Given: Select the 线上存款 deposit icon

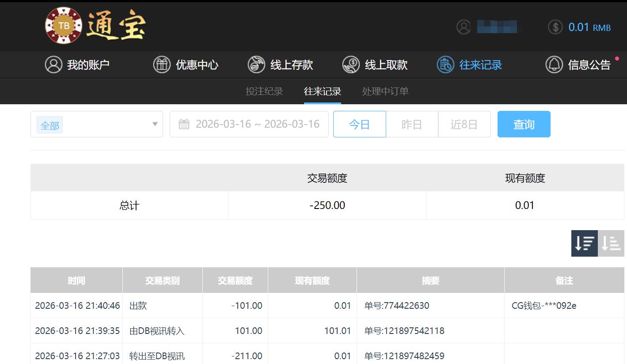Looking at the screenshot, I should (x=256, y=64).
